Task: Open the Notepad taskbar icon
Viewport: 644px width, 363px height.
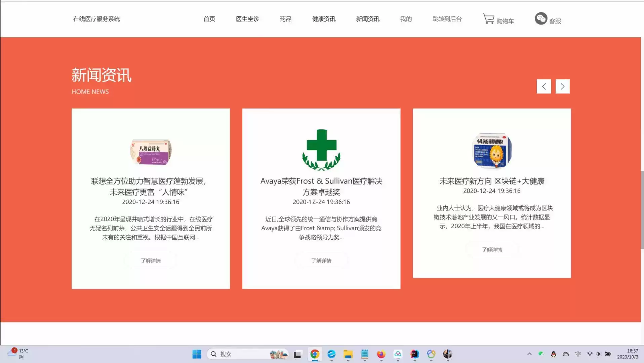Action: click(x=365, y=354)
